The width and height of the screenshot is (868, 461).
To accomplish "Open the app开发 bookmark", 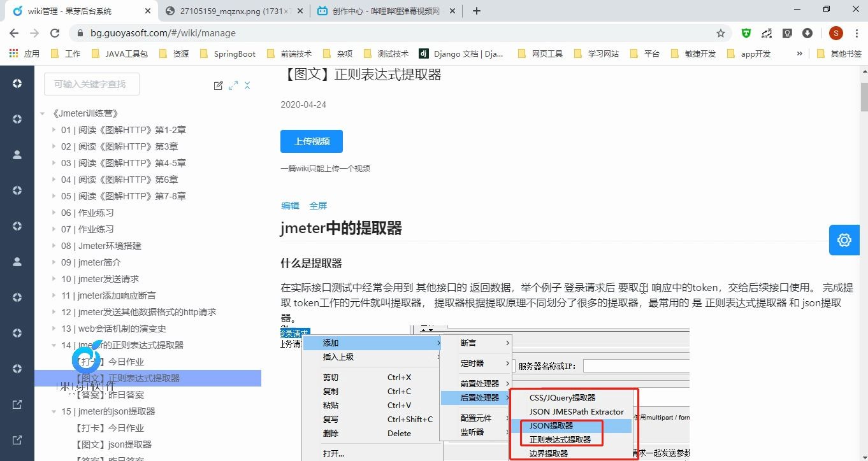I will coord(748,53).
